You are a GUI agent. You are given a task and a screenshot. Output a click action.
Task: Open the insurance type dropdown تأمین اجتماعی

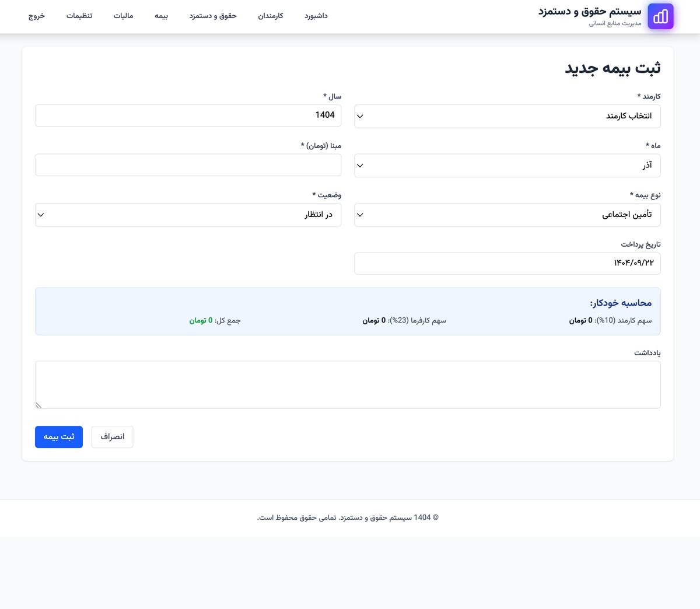507,215
